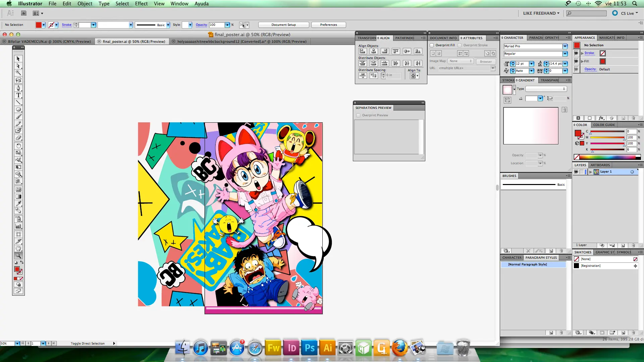
Task: Click the Magenta slider in Color panel
Action: [607, 137]
